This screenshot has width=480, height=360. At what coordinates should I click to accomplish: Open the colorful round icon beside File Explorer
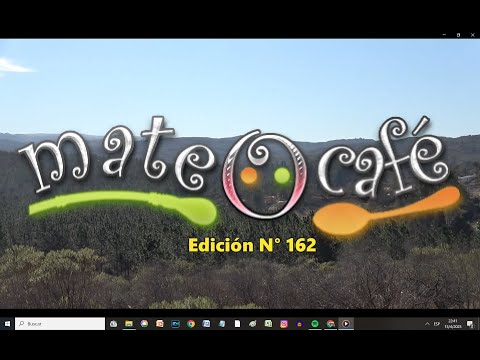coord(144,324)
